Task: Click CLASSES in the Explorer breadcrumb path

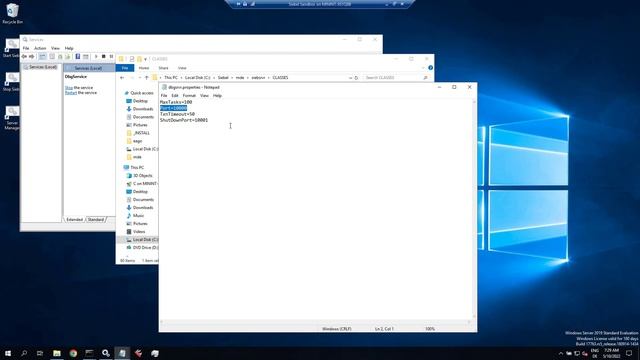Action: (x=280, y=78)
